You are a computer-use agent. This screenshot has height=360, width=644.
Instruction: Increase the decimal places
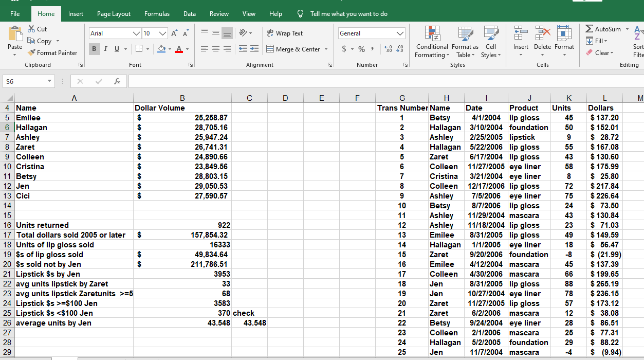point(387,49)
